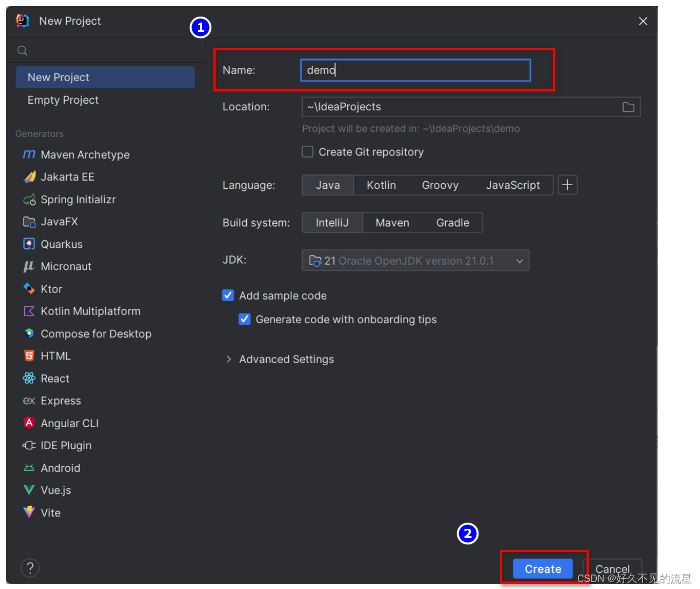Click the Compose for Desktop icon
700x589 pixels.
click(29, 333)
